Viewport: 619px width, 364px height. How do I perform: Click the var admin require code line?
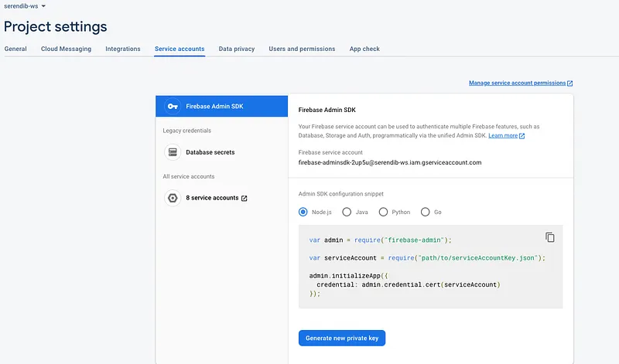380,240
